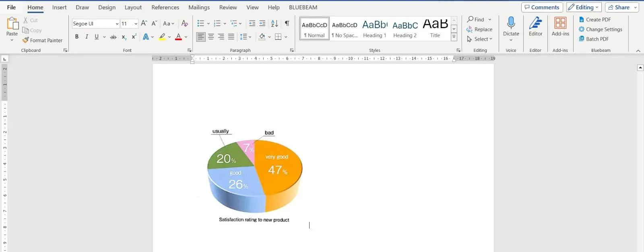
Task: Apply strikethrough formatting
Action: pyautogui.click(x=114, y=37)
